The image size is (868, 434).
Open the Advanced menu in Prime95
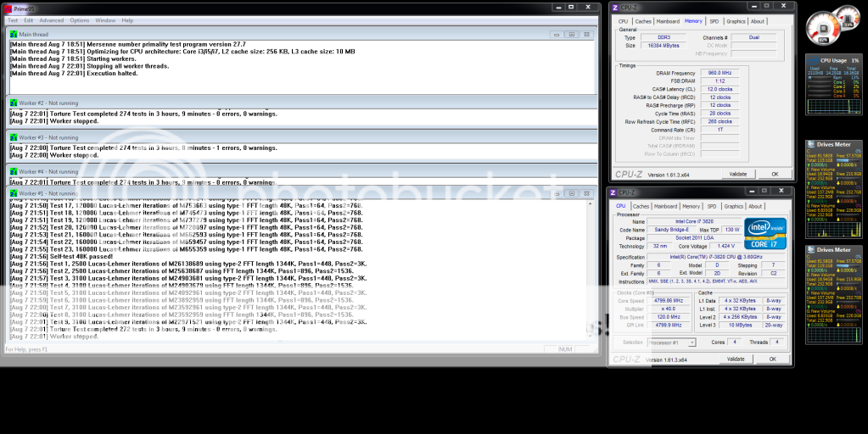coord(52,20)
